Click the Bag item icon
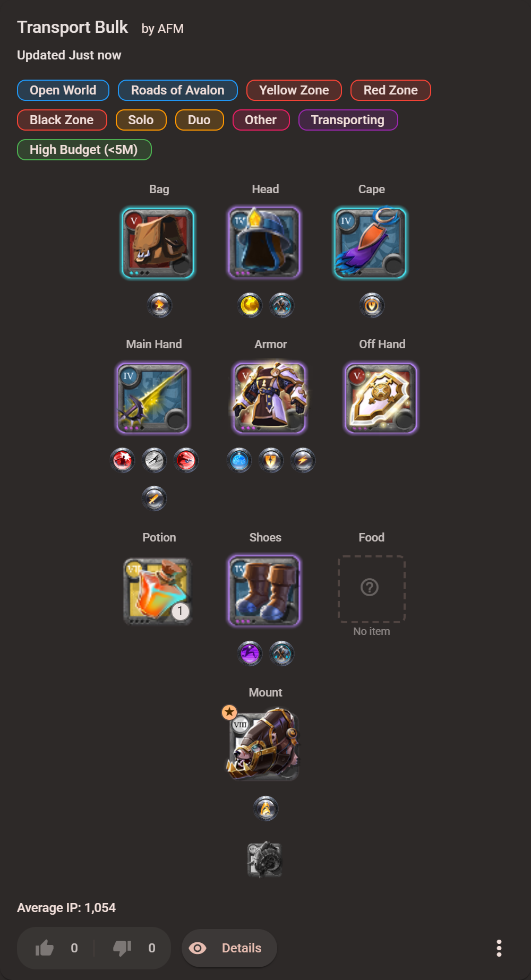The image size is (531, 980). 158,243
